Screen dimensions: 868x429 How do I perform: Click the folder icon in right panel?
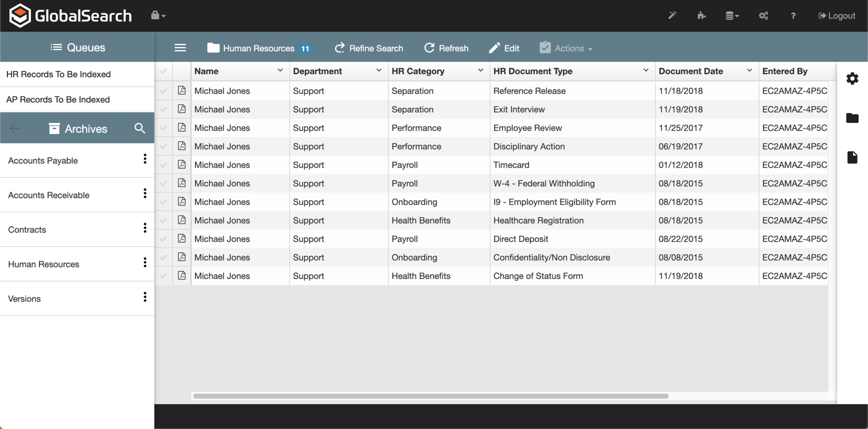(852, 118)
